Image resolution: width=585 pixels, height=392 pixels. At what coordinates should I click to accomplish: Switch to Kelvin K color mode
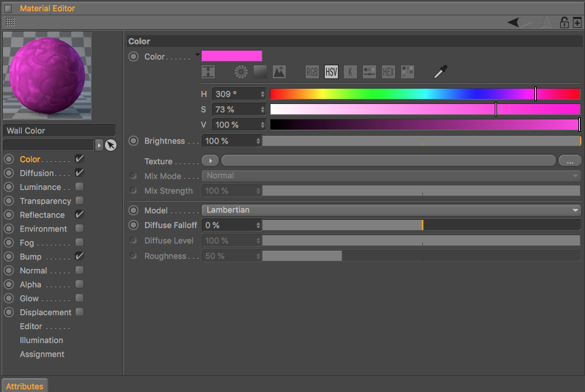(x=350, y=72)
